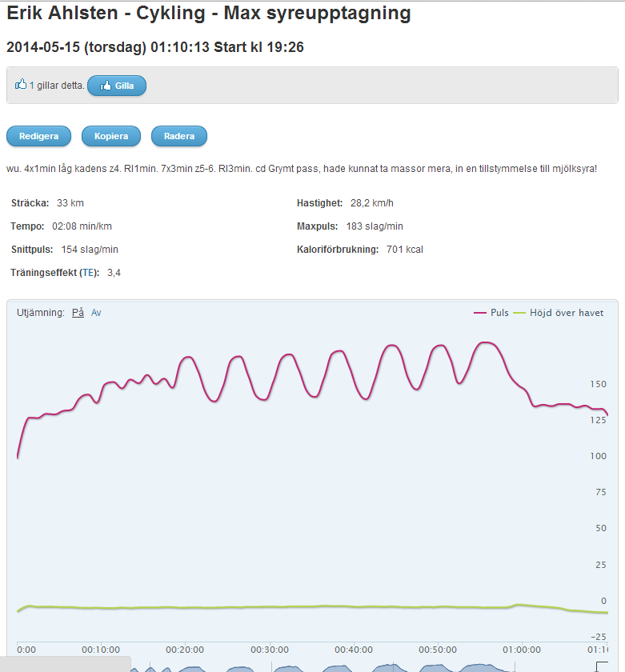Click the thumbs-up icon beside like count
This screenshot has width=625, height=672.
pos(21,85)
